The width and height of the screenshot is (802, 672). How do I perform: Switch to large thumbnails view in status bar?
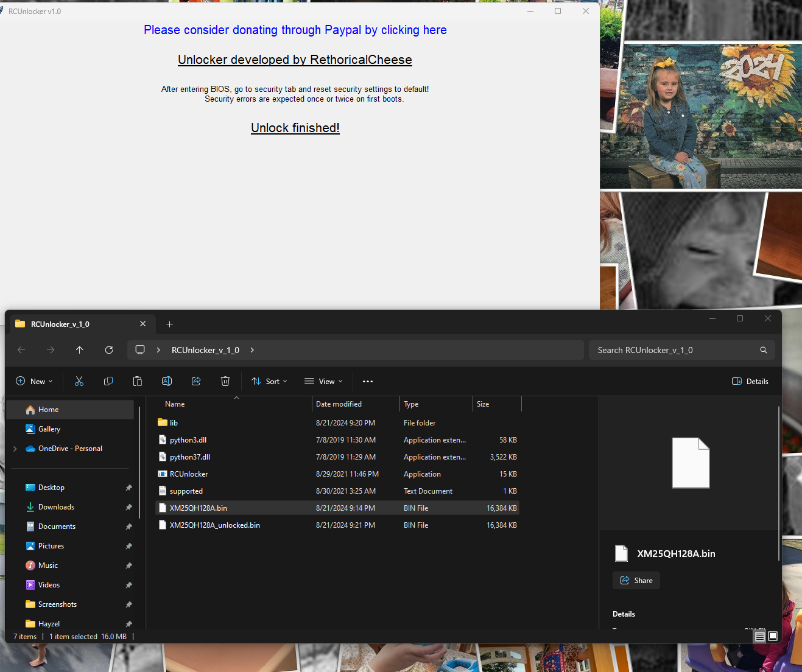pos(773,636)
